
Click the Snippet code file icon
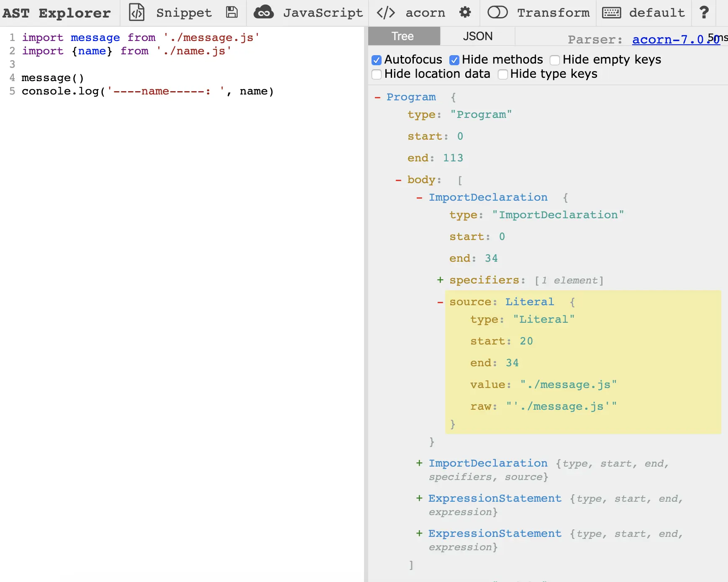pos(137,13)
